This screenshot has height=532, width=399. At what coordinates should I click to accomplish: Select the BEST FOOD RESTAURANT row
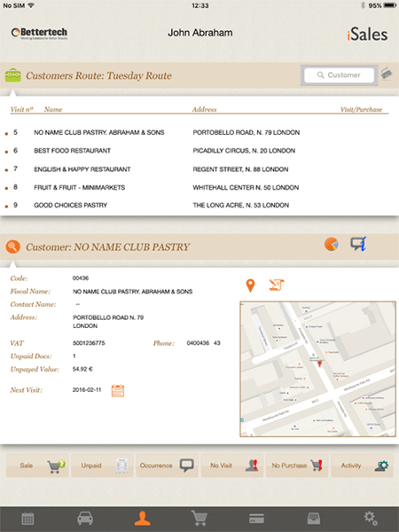[x=198, y=151]
